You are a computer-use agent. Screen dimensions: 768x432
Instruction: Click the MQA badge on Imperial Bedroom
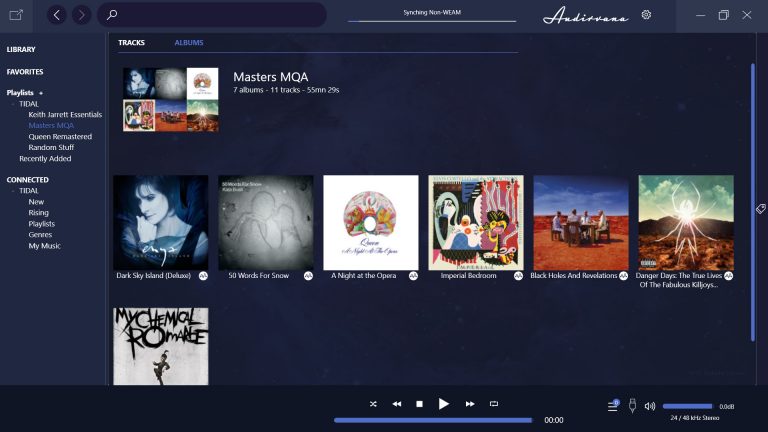518,276
